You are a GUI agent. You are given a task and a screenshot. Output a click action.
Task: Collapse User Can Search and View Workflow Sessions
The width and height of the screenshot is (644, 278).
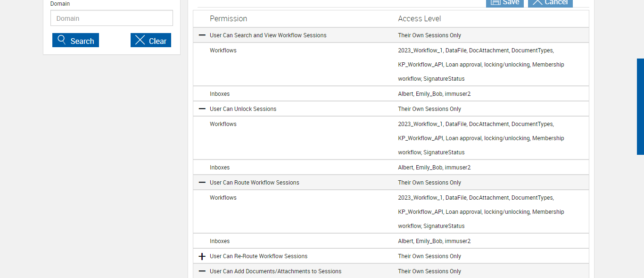point(202,35)
